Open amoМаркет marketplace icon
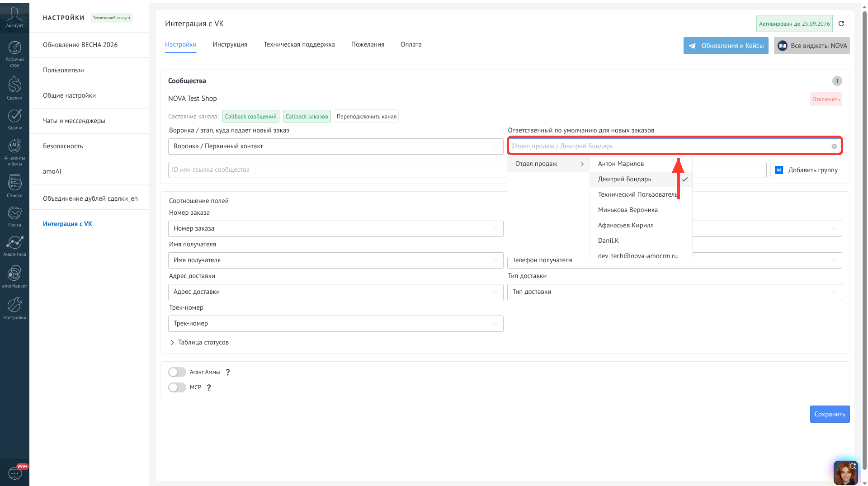 tap(14, 277)
